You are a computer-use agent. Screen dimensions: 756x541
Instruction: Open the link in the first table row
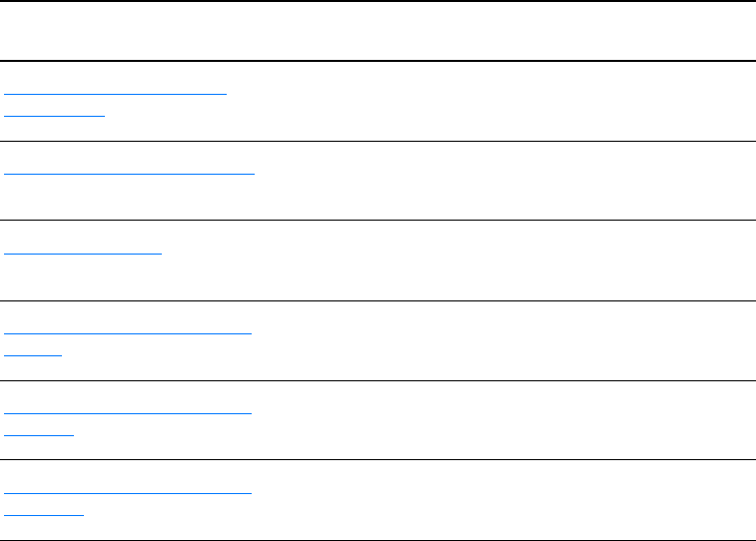tap(116, 92)
